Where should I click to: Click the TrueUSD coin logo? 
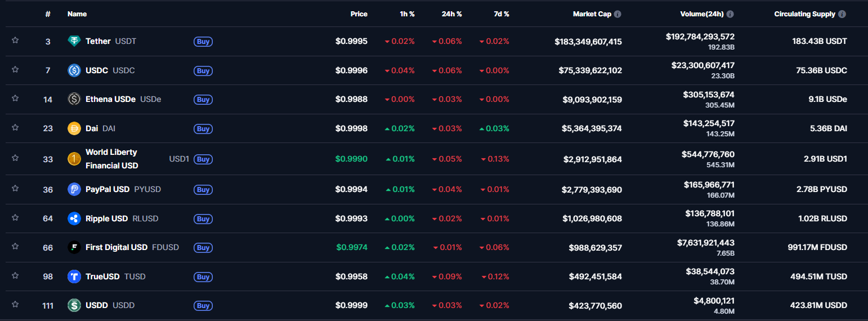74,277
